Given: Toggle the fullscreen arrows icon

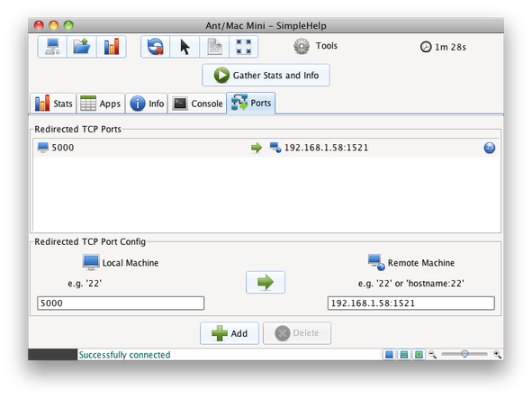Looking at the screenshot, I should [244, 47].
